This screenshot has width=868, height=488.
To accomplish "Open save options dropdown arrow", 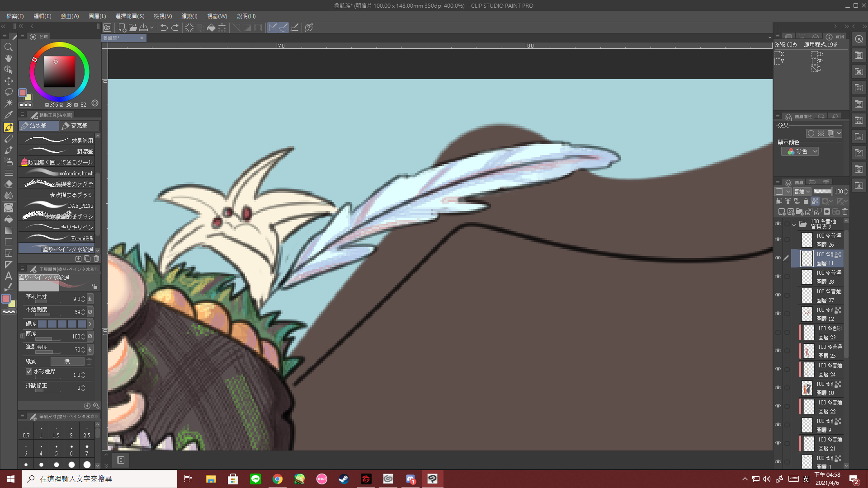I will click(152, 28).
